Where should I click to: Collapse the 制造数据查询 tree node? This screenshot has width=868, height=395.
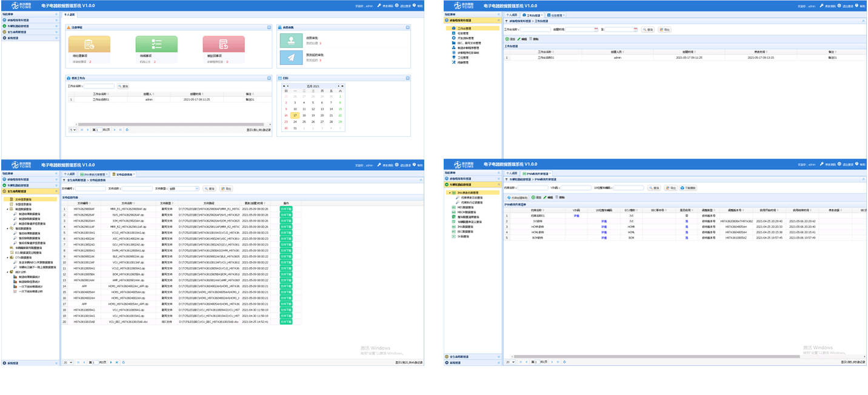coord(8,209)
